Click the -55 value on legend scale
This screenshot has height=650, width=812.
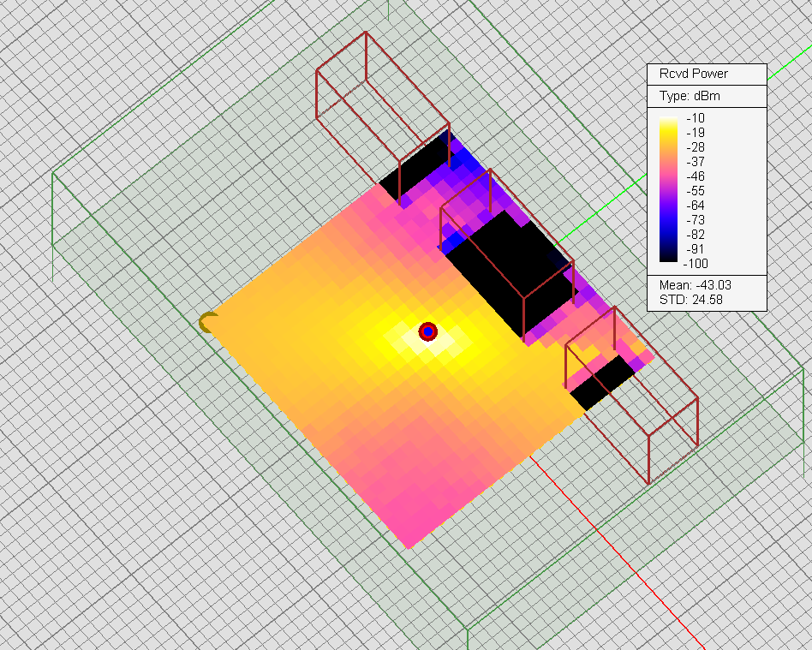coord(695,190)
